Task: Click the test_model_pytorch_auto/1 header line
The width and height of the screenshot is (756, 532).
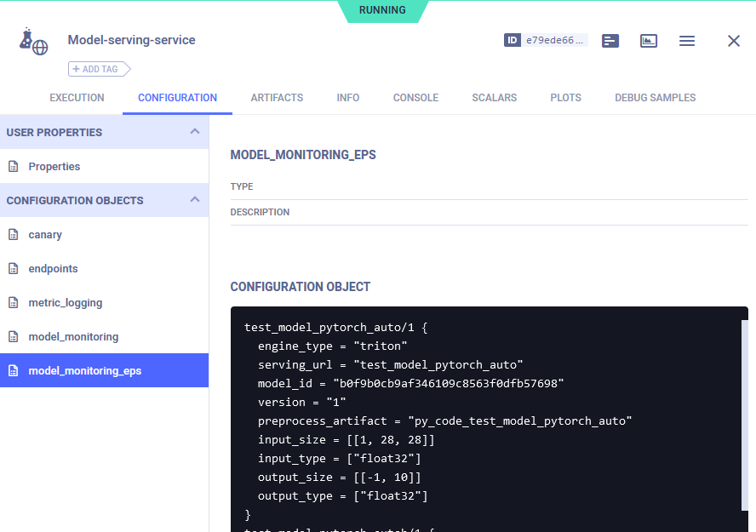Action: [x=335, y=328]
